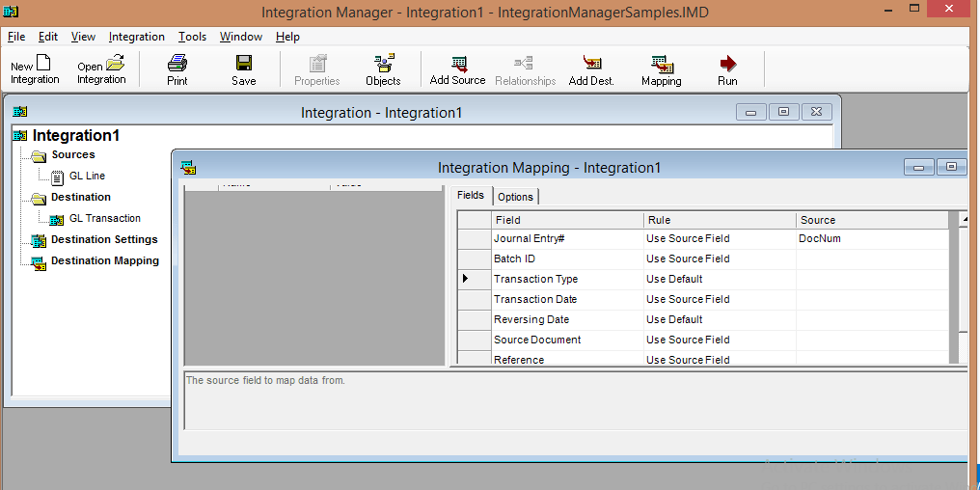The width and height of the screenshot is (980, 490).
Task: Select Destination Mapping tree label
Action: point(105,260)
